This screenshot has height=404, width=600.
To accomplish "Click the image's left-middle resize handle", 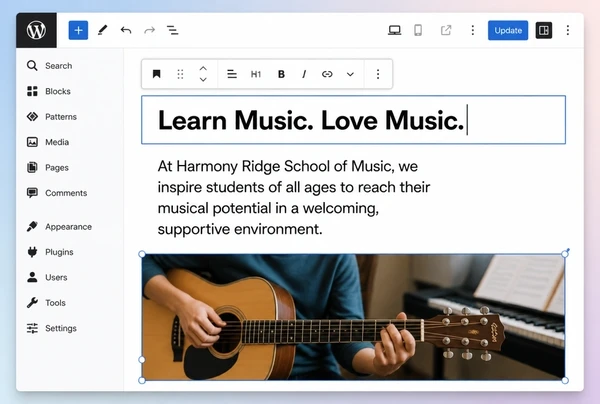I will (x=142, y=360).
